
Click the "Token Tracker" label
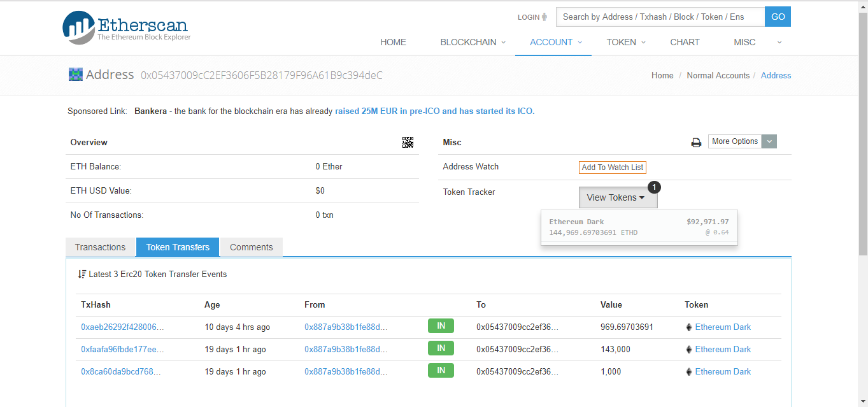(469, 192)
